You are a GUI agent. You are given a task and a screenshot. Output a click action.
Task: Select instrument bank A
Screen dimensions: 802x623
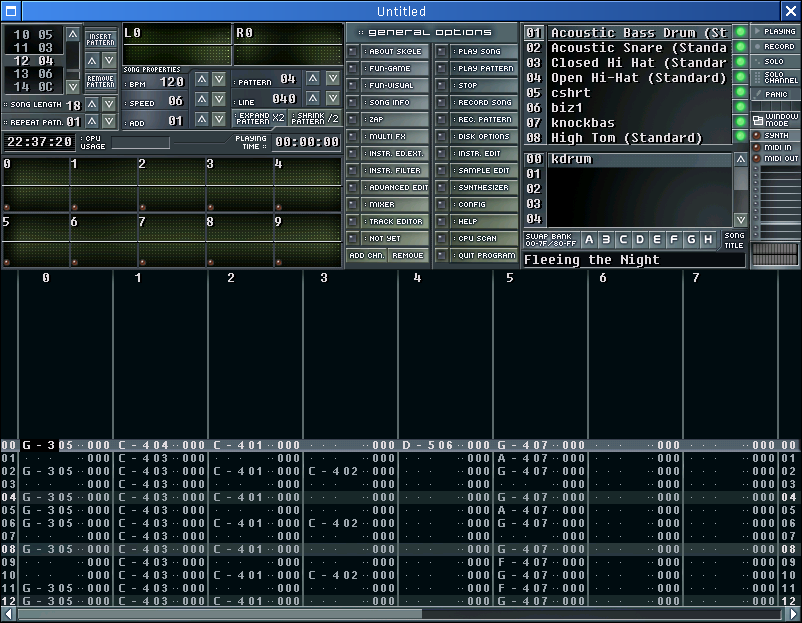click(589, 239)
